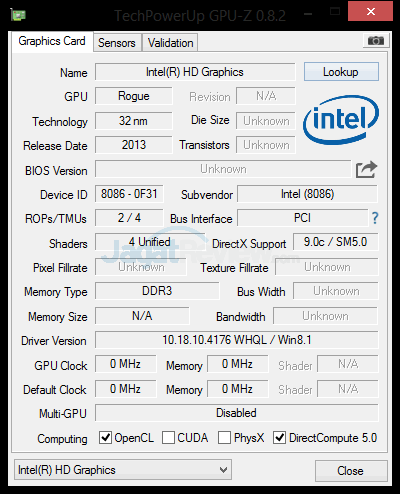Click the Bandwidth Unknown field
The height and width of the screenshot is (494, 400).
click(x=325, y=316)
